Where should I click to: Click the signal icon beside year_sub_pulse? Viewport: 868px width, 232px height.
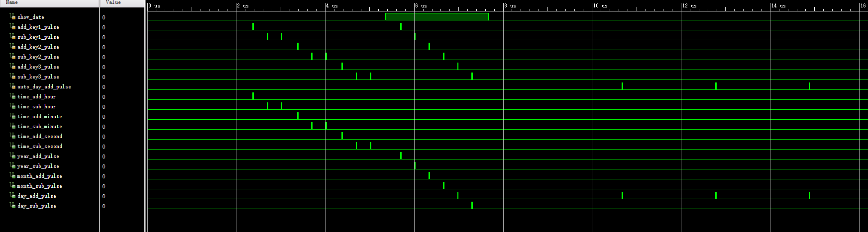[x=12, y=166]
